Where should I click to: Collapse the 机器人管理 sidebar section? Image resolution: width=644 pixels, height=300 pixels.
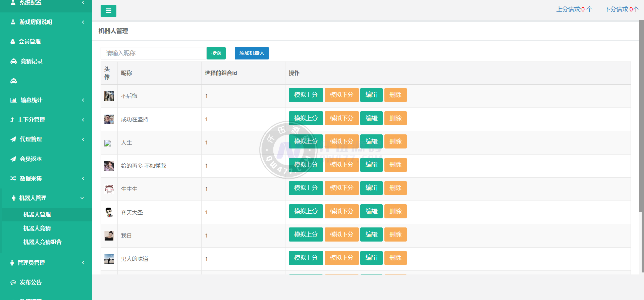tap(82, 198)
